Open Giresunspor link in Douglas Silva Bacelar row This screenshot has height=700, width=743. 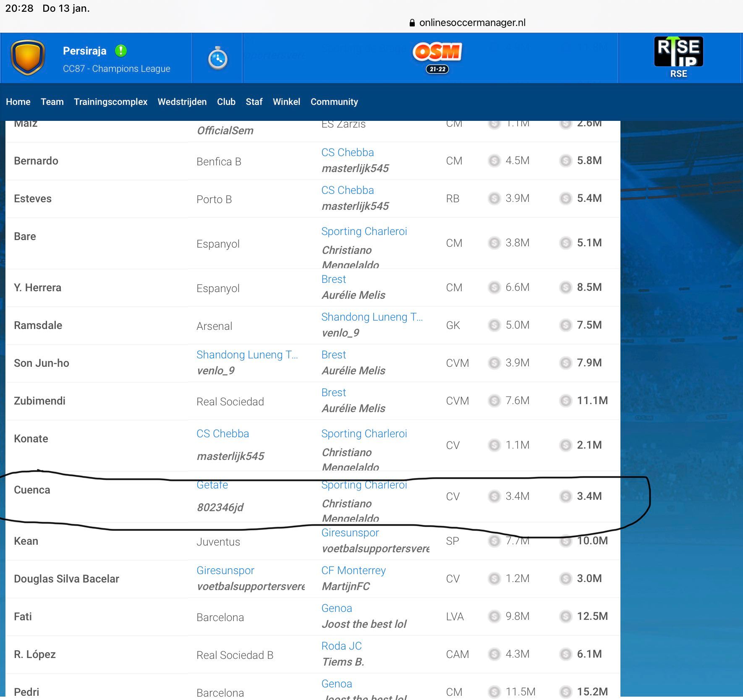[x=225, y=571]
